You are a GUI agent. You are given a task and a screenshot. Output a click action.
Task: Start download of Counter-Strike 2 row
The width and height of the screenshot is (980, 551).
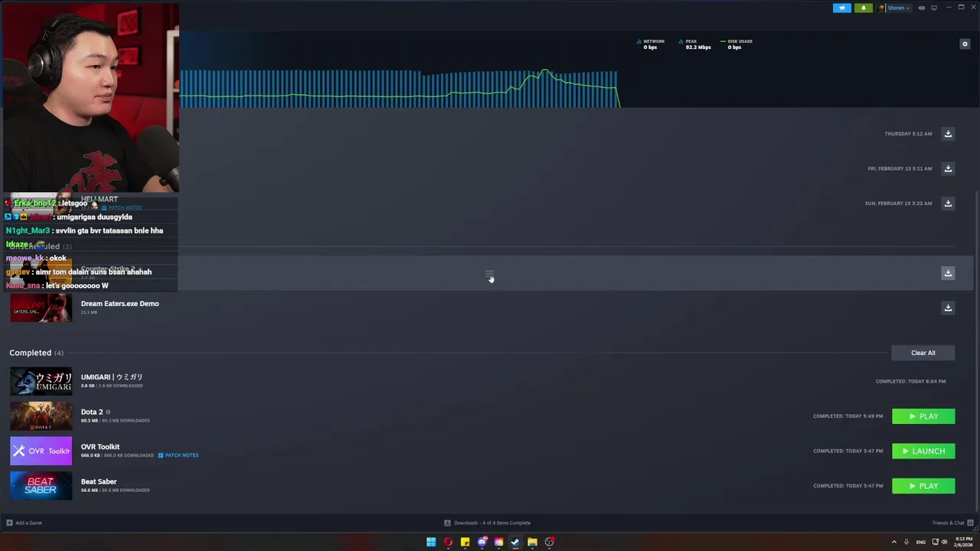tap(948, 273)
